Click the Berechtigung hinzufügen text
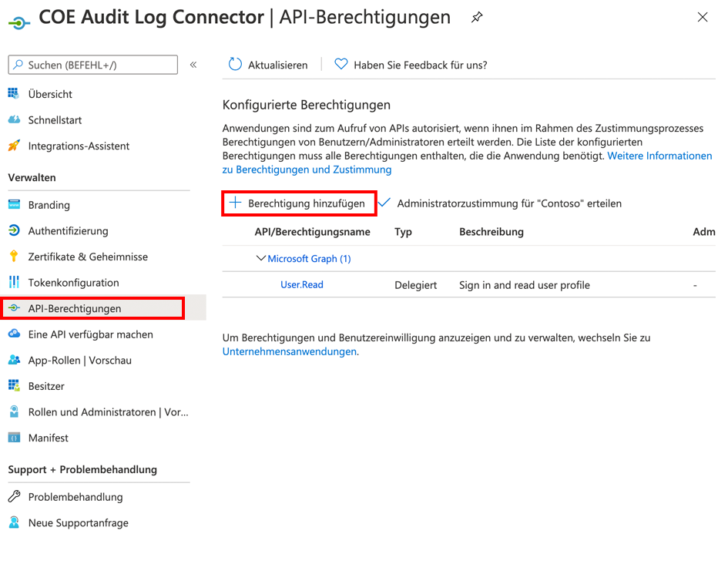Screen dimensions: 728x564 307,203
